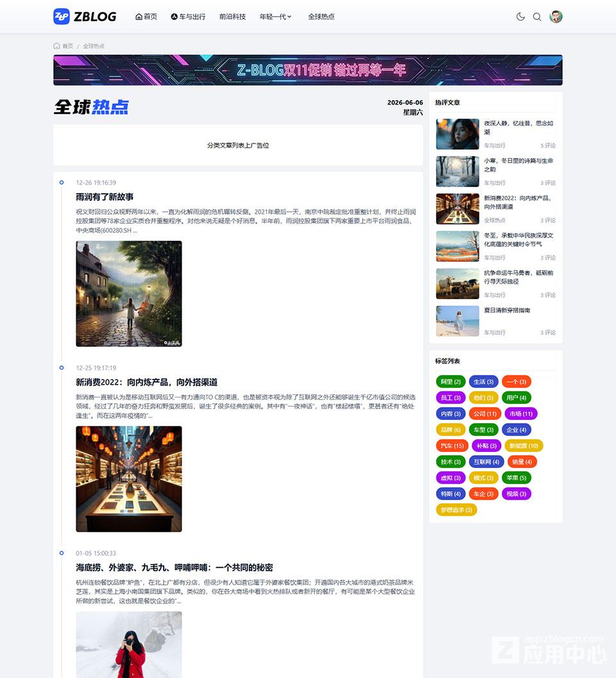Viewport: 616px width, 678px height.
Task: Select the 苹果 (5) tag
Action: pyautogui.click(x=516, y=478)
